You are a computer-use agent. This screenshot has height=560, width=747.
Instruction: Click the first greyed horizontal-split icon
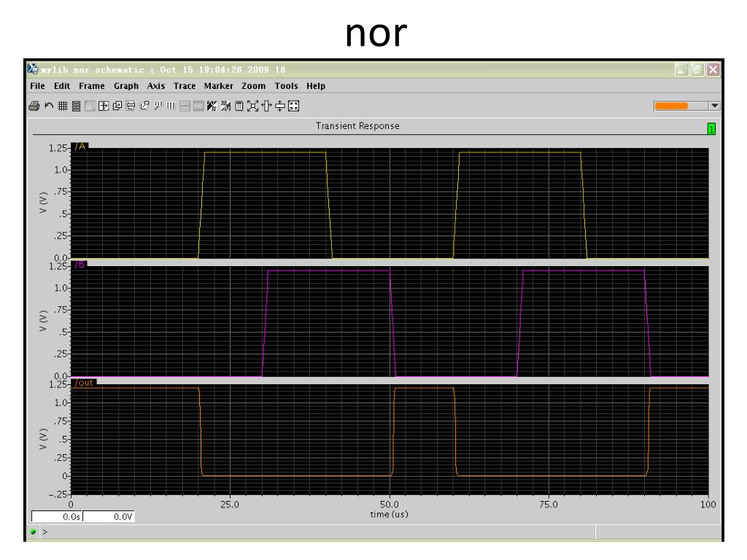(x=185, y=106)
